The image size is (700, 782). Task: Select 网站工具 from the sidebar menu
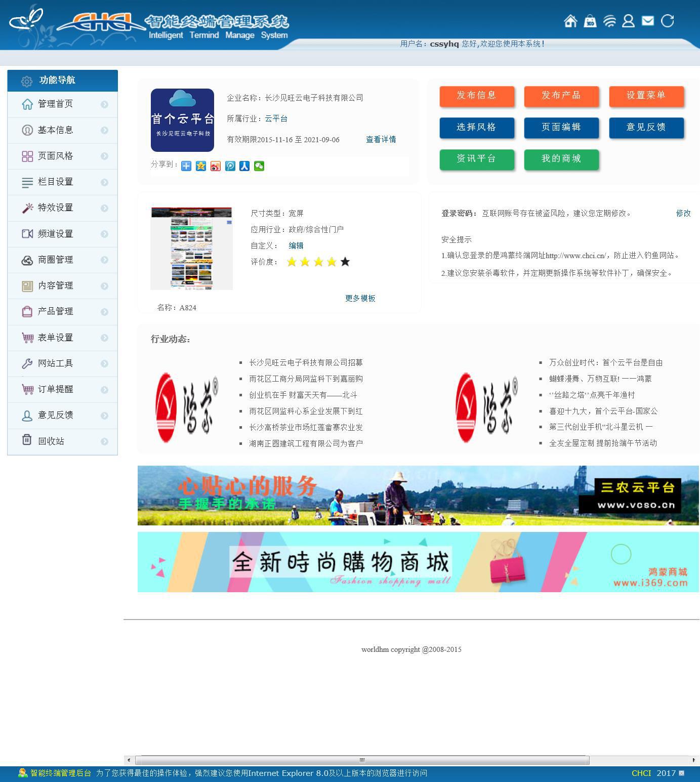coord(56,363)
